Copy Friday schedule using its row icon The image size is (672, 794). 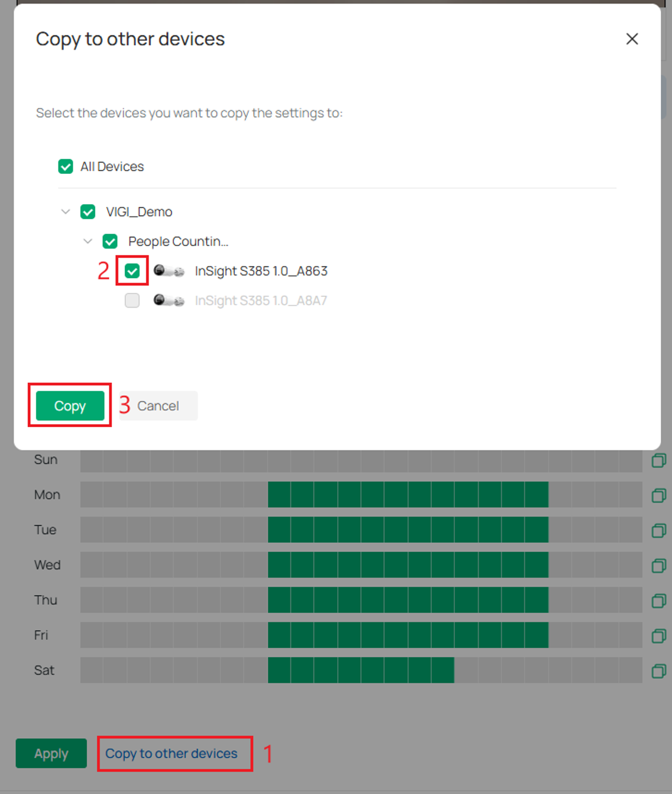658,635
